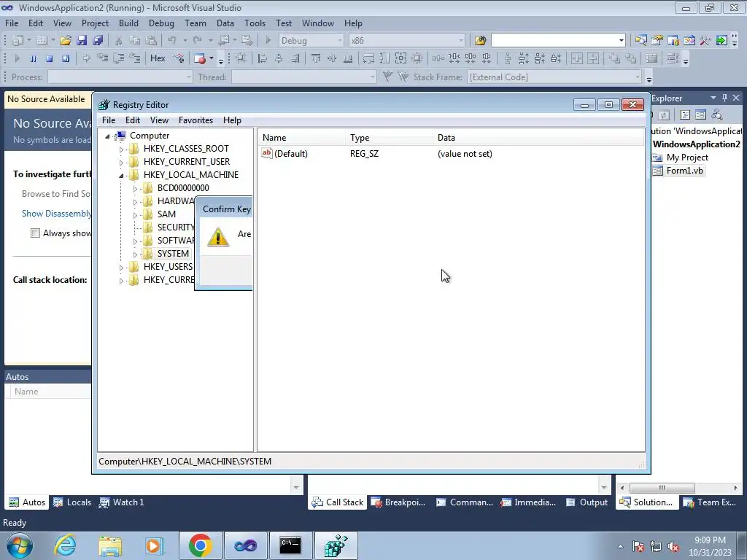Open Chrome from the Windows taskbar

click(200, 545)
